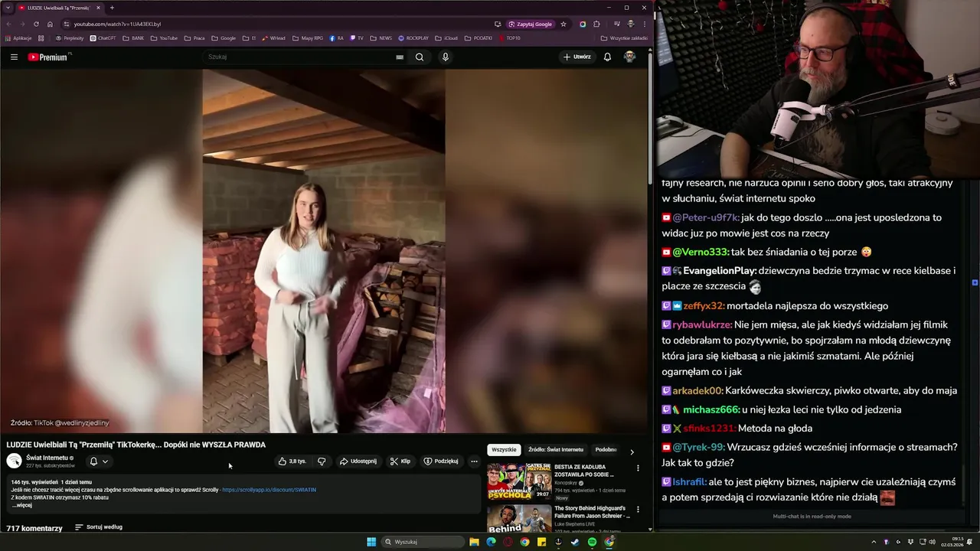Open the NEWS bookmarks folder
Image resolution: width=980 pixels, height=551 pixels.
point(381,38)
